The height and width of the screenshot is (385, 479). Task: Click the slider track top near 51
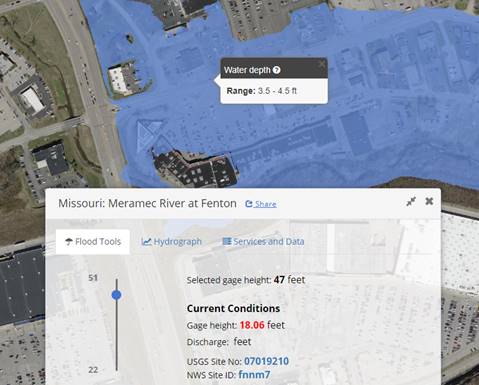point(117,282)
